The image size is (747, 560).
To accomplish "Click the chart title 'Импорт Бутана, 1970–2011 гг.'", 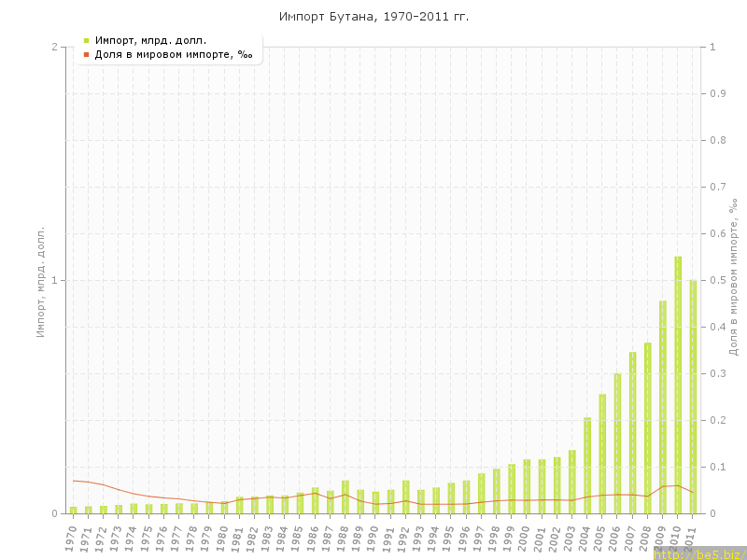I will click(x=373, y=17).
